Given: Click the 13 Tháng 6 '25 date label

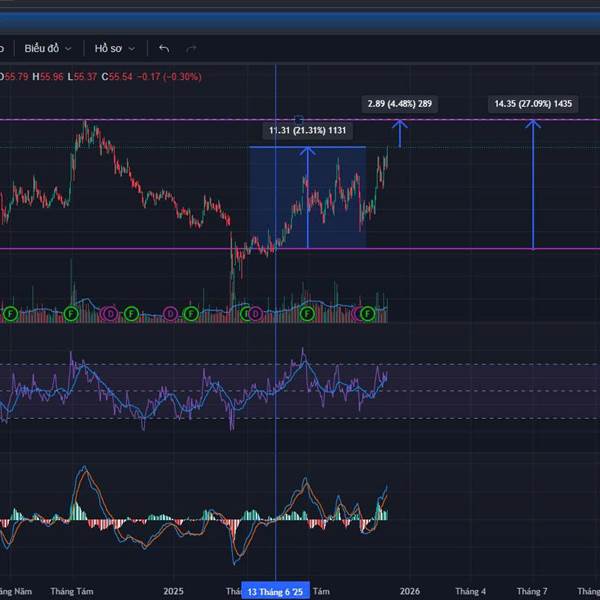Looking at the screenshot, I should tap(275, 591).
